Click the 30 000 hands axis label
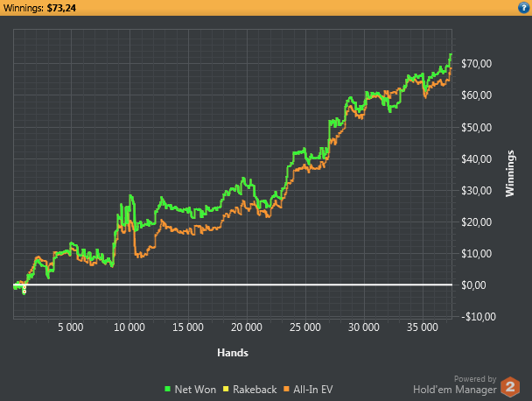The height and width of the screenshot is (401, 532). (x=364, y=327)
